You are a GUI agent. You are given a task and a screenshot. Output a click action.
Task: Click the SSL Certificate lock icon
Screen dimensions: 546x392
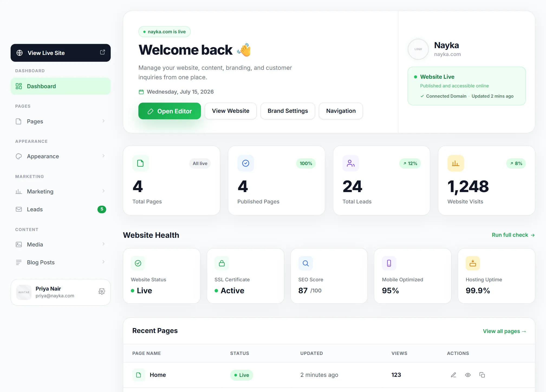(222, 263)
